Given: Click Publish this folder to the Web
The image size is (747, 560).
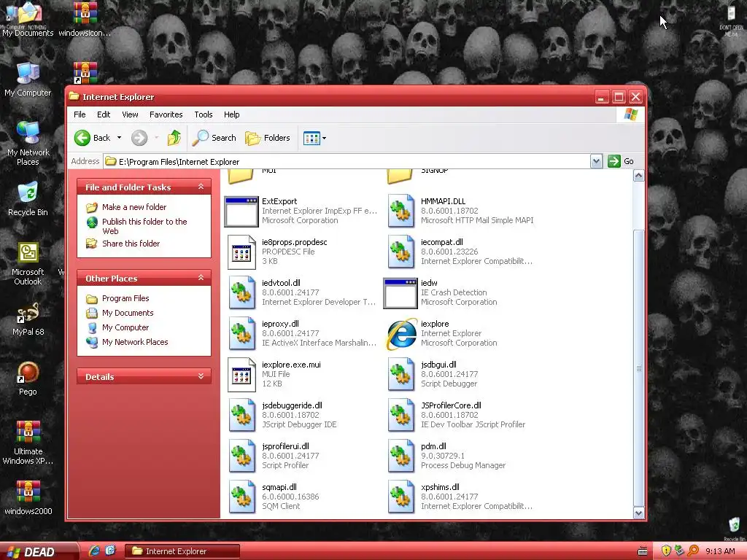Looking at the screenshot, I should 144,226.
